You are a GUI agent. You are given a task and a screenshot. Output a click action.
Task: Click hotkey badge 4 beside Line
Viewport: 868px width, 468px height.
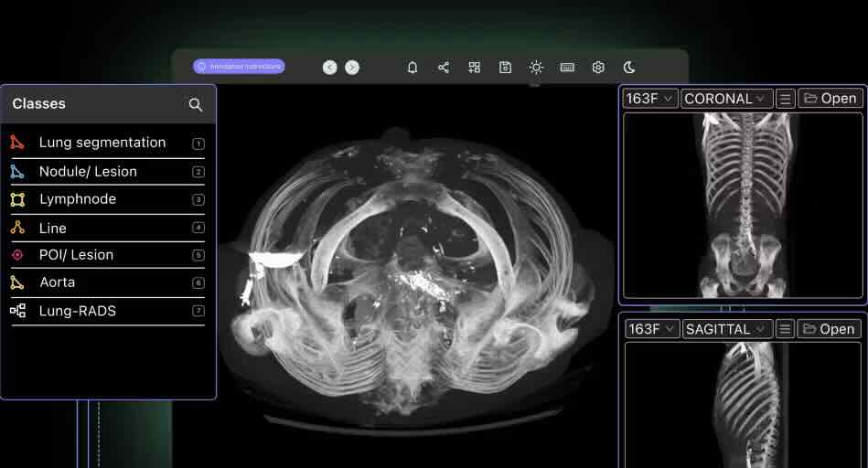pos(198,228)
